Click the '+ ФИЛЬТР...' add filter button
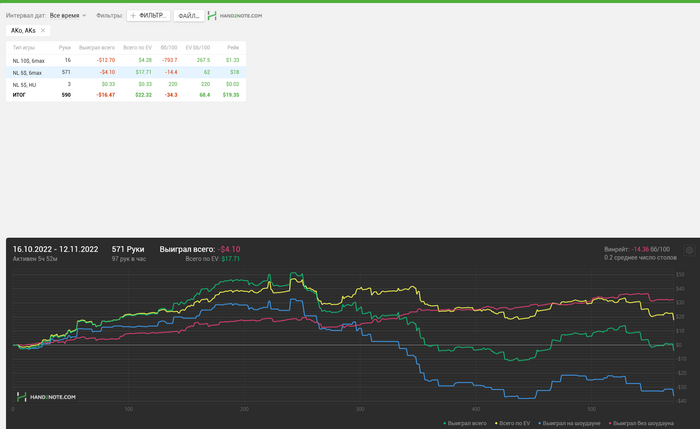 (149, 16)
